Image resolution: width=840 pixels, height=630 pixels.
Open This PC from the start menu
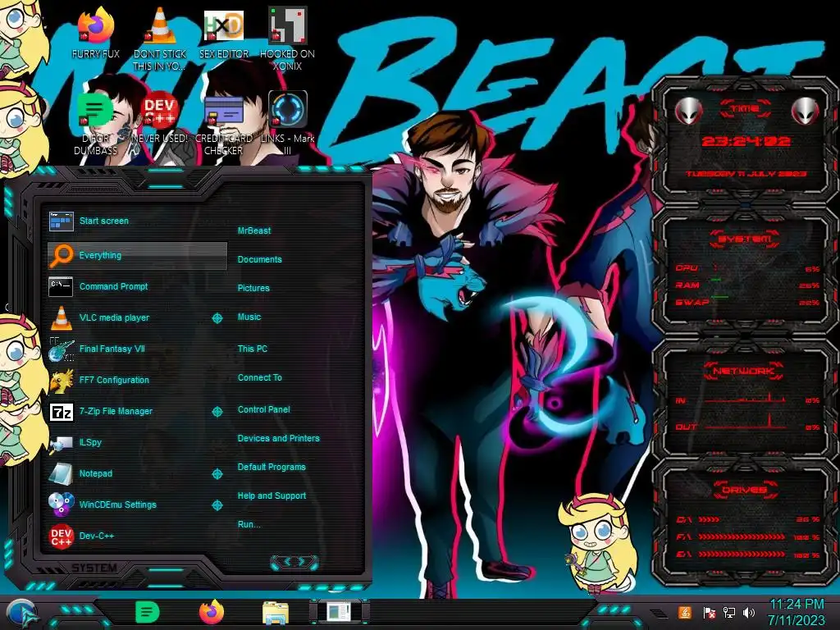pos(253,349)
